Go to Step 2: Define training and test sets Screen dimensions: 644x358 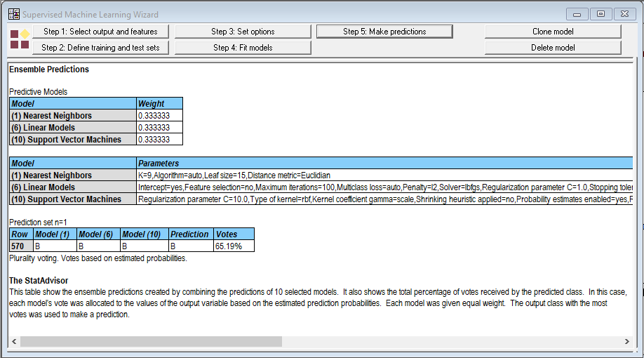coord(100,48)
